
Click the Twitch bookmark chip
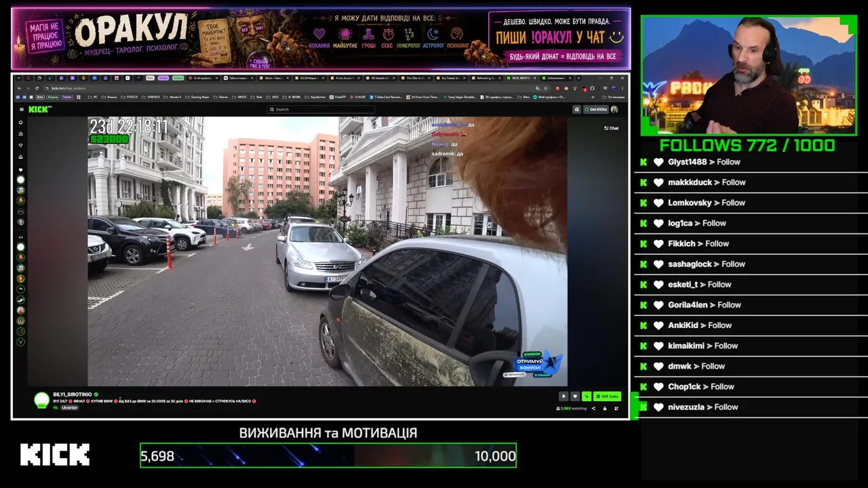point(67,97)
